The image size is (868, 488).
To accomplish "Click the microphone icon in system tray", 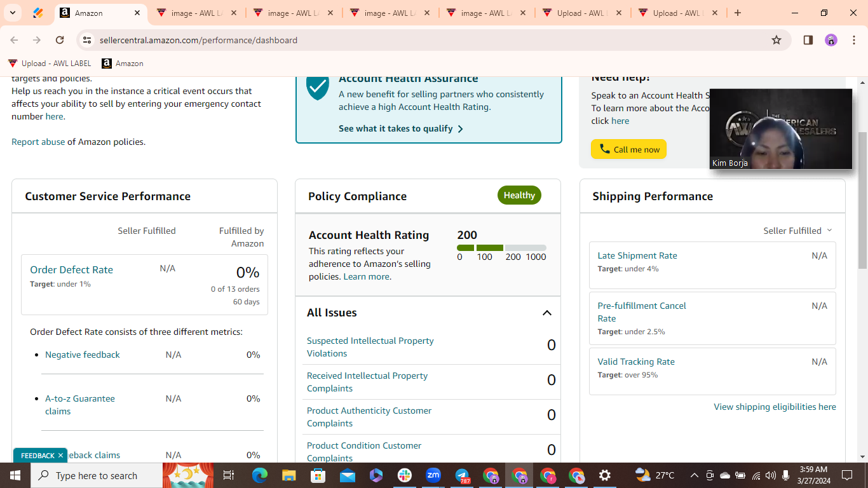I will (786, 475).
